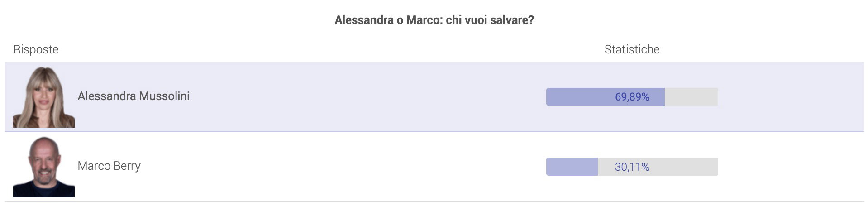Click the 69,89% percentage label

coord(632,97)
